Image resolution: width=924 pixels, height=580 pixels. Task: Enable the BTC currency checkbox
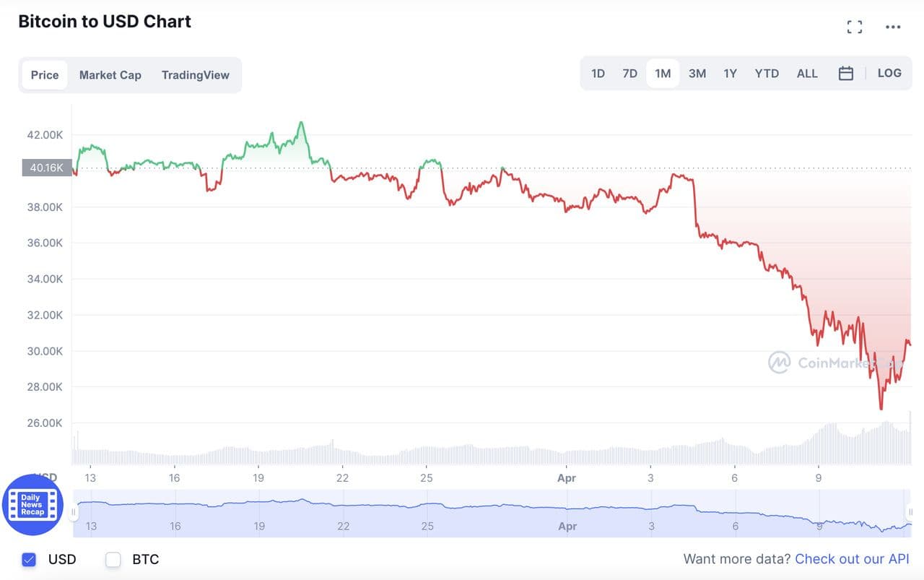113,560
